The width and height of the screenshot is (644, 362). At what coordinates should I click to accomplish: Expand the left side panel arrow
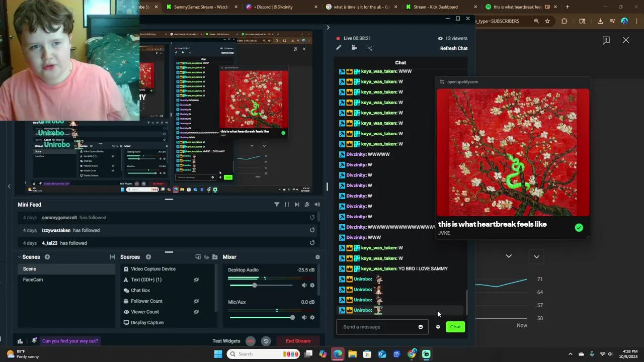click(9, 187)
